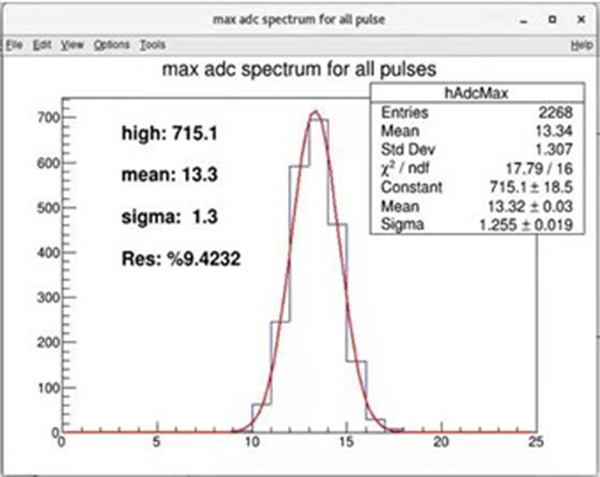Close the max adc spectrum window

coord(581,19)
